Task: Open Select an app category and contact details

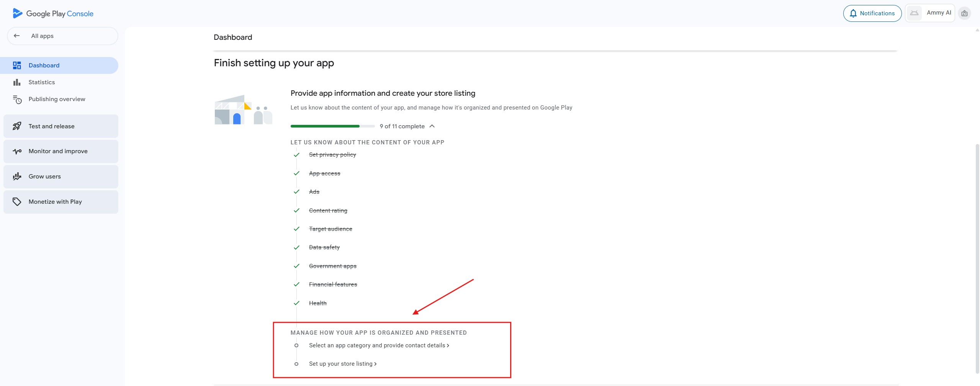Action: [379, 345]
